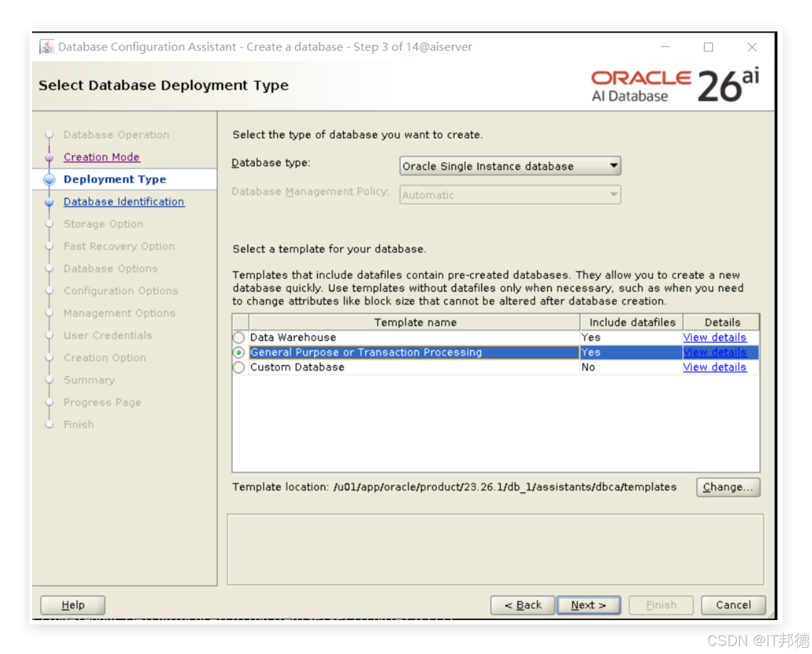Go to Creation Mode step
812x654 pixels.
click(102, 157)
